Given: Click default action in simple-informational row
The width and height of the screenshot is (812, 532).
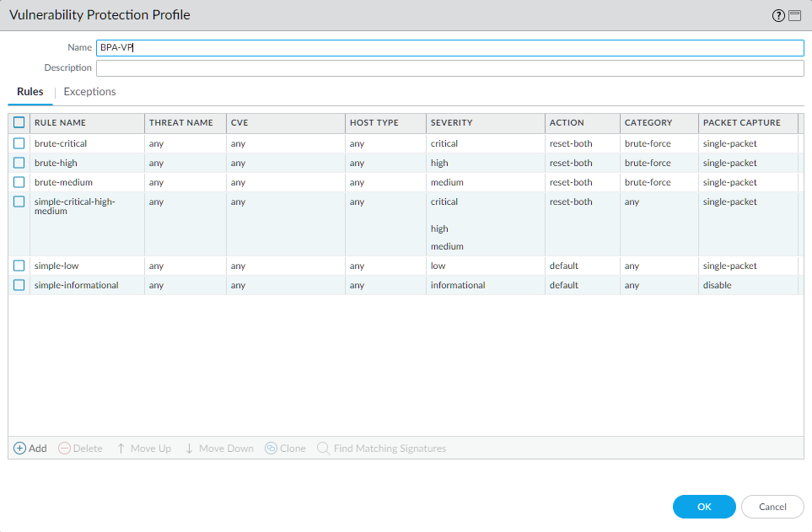Looking at the screenshot, I should 563,285.
